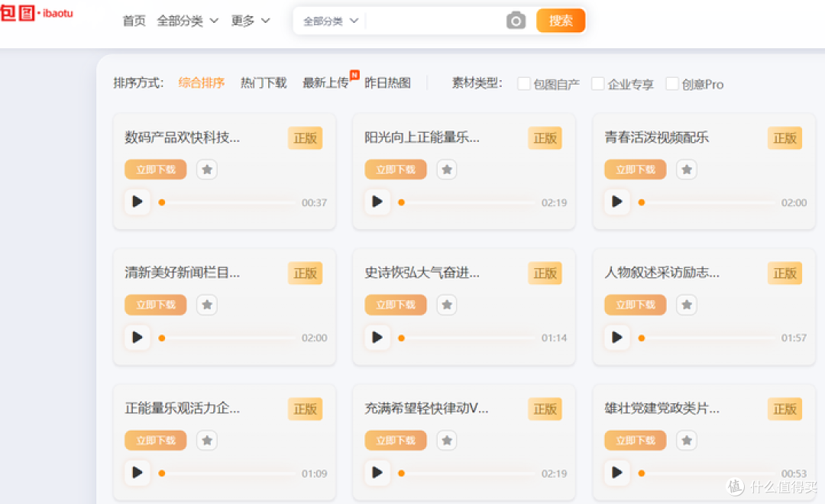Favorite 史诗恢弘大气奋进 with star icon

447,305
